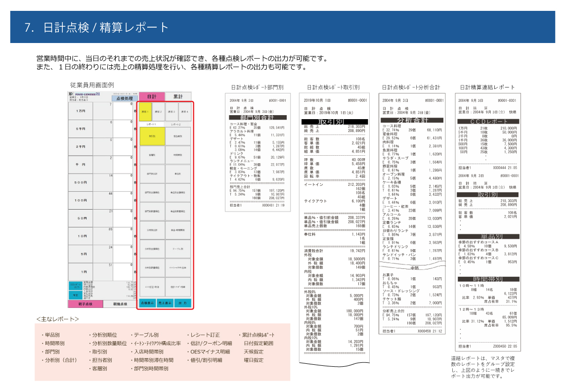Tap the 千円 denomination button
The height and width of the screenshot is (392, 565).
[81, 165]
